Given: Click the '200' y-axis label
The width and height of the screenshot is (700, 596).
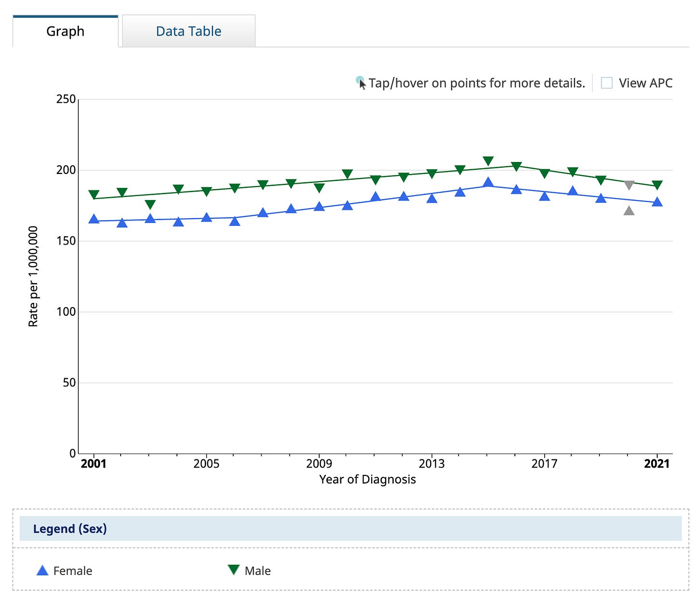Looking at the screenshot, I should (x=66, y=170).
